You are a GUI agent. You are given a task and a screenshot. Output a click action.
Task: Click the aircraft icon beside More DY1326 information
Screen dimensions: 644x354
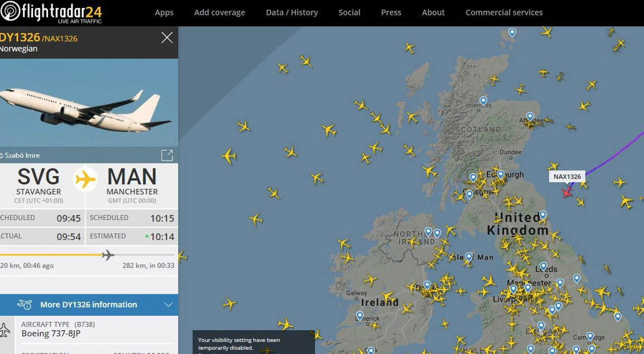pos(25,305)
